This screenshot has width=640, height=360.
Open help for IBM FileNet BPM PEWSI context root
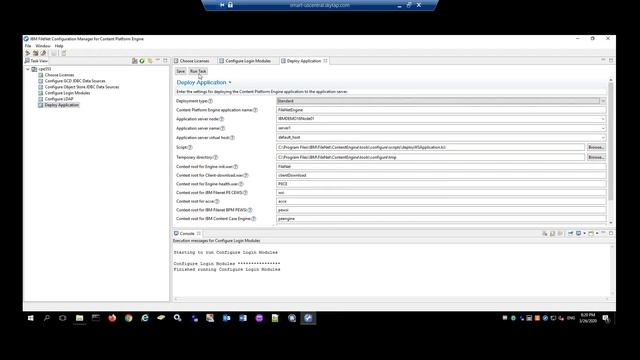tap(250, 210)
